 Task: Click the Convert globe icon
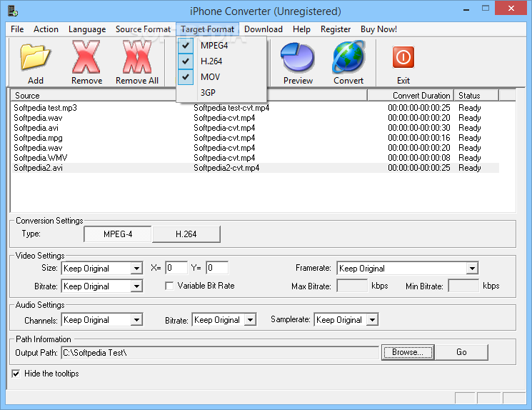pos(348,57)
